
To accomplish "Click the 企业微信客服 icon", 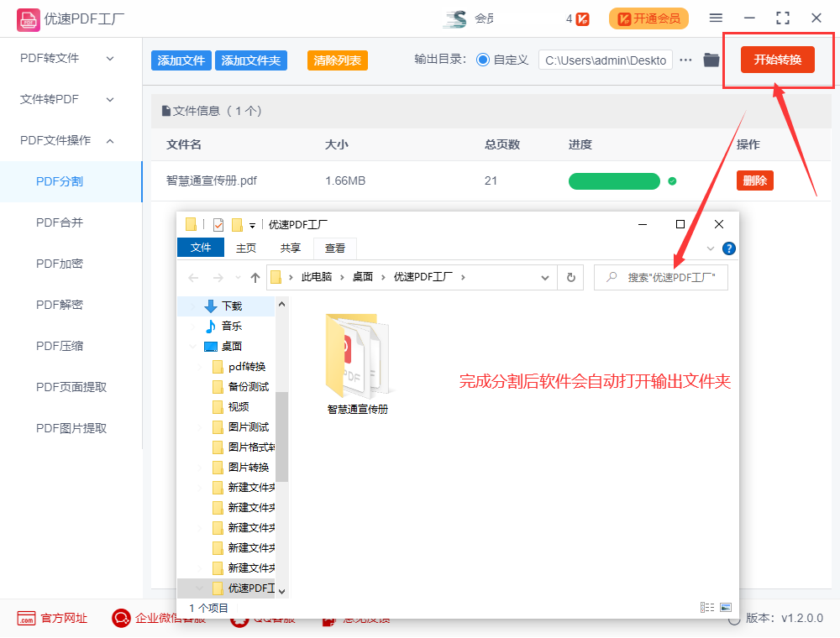I will click(x=121, y=618).
